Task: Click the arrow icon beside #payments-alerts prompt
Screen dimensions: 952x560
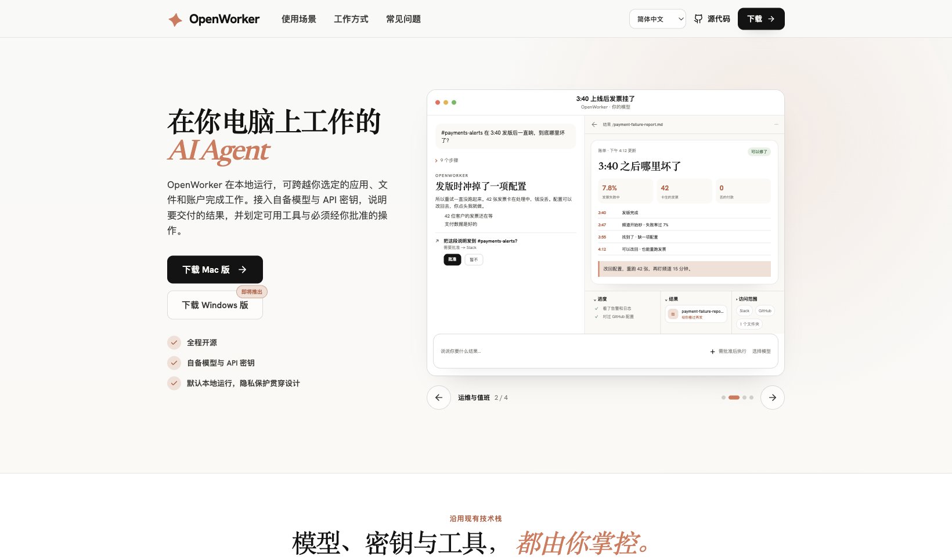Action: pos(437,241)
